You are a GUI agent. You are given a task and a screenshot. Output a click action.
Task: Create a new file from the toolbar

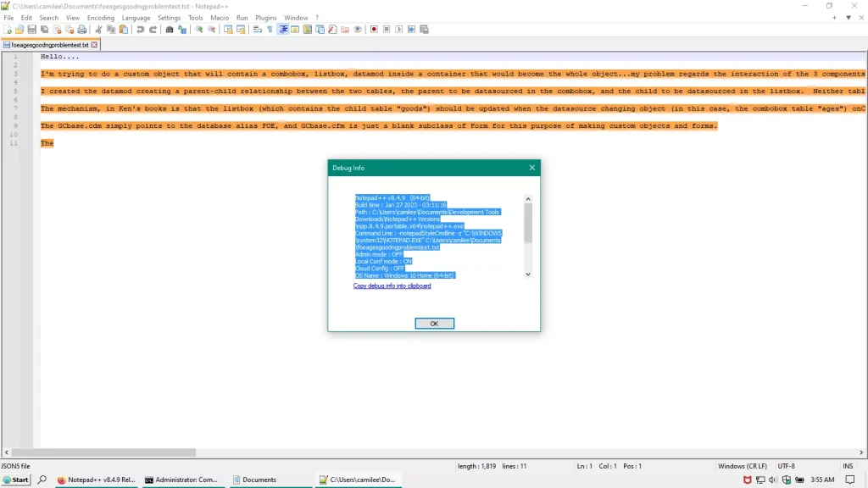pyautogui.click(x=7, y=29)
